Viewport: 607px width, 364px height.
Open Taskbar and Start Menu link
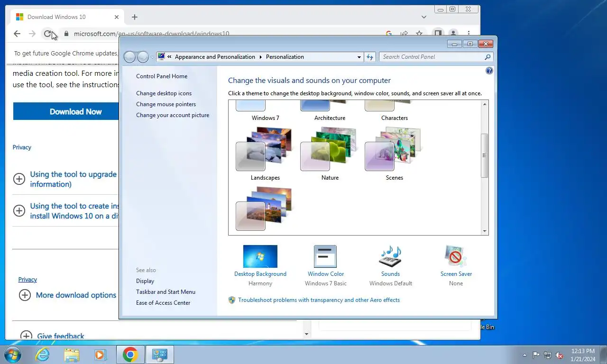[166, 292]
